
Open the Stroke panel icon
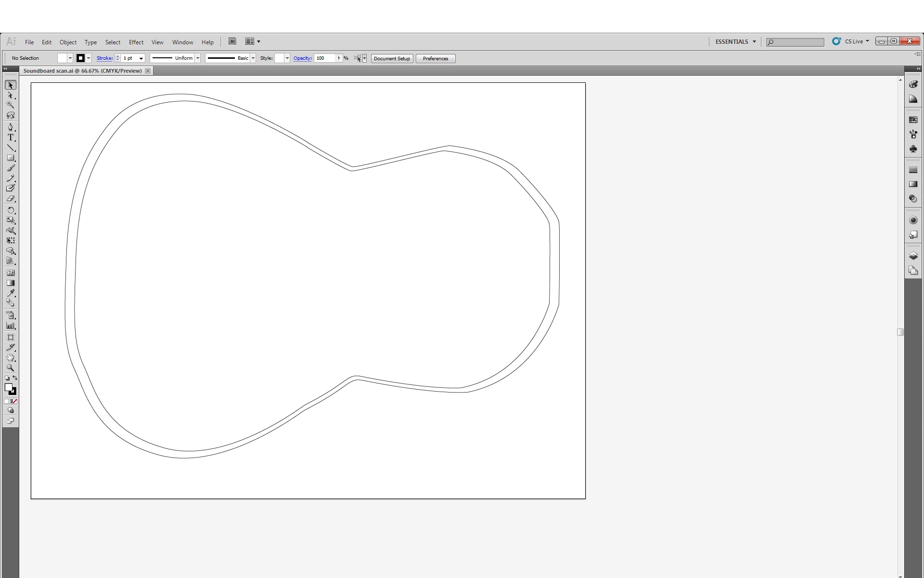point(913,170)
